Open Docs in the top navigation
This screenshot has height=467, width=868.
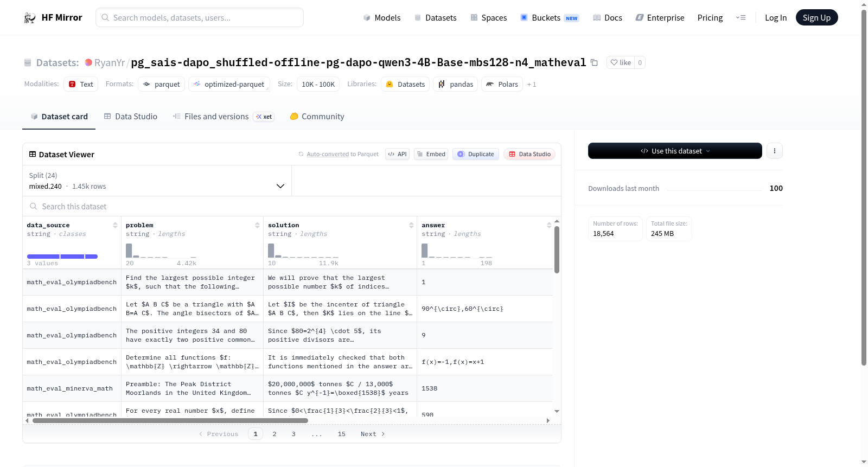pos(608,17)
